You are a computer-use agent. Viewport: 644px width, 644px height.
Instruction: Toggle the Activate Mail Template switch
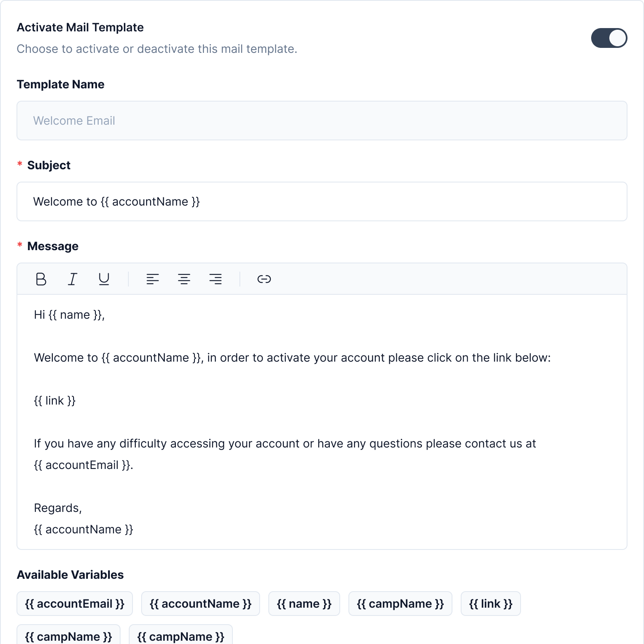click(609, 38)
